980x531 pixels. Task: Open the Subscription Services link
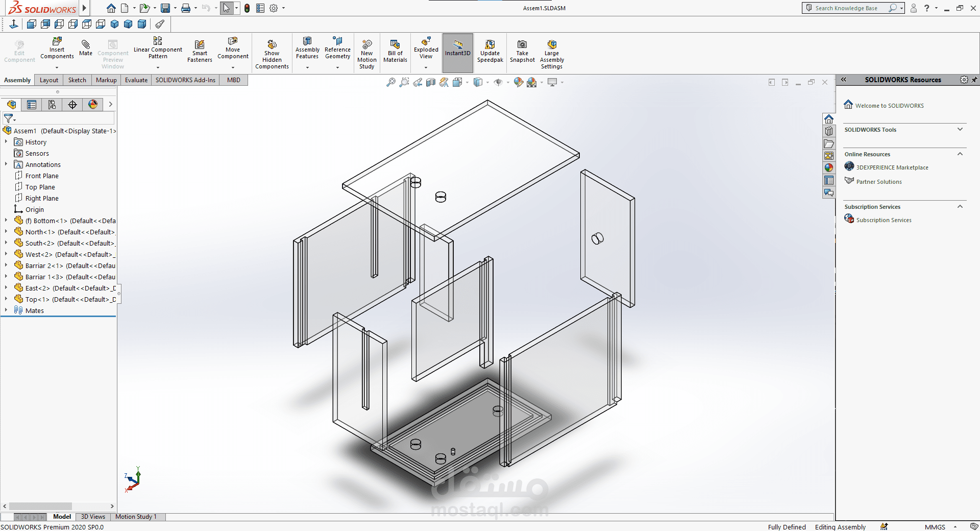(x=884, y=220)
